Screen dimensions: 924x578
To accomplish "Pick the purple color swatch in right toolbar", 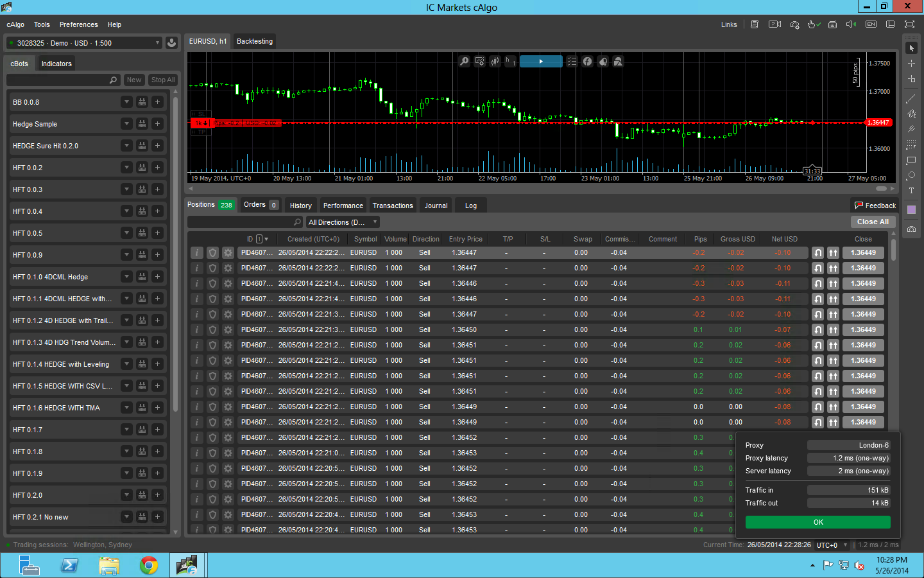I will pos(911,210).
